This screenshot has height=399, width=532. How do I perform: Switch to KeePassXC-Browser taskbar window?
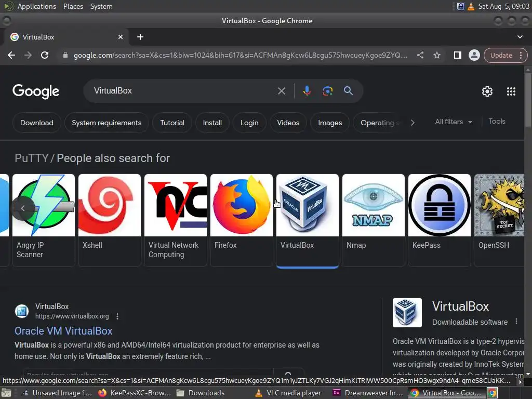[135, 393]
